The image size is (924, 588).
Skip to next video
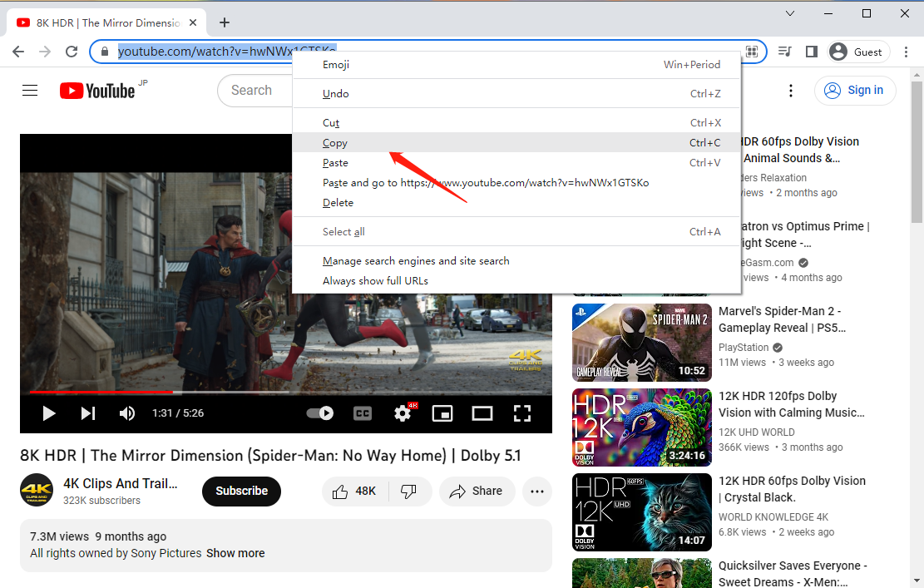(88, 413)
